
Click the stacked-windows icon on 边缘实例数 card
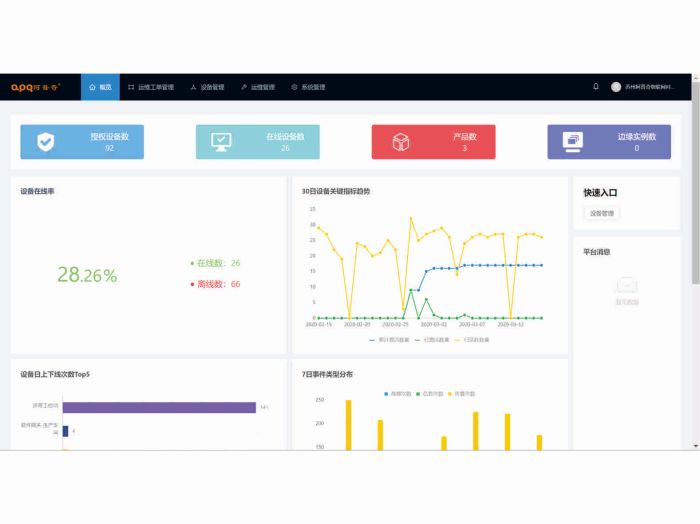(573, 142)
